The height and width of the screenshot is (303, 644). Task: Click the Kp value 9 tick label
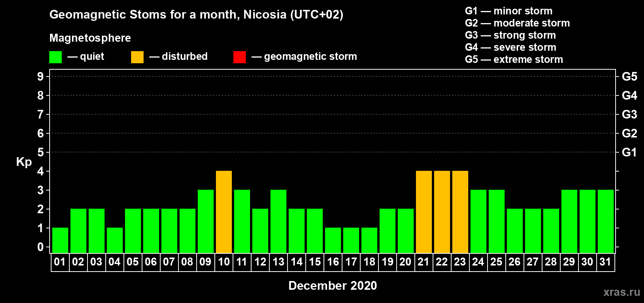pos(41,77)
